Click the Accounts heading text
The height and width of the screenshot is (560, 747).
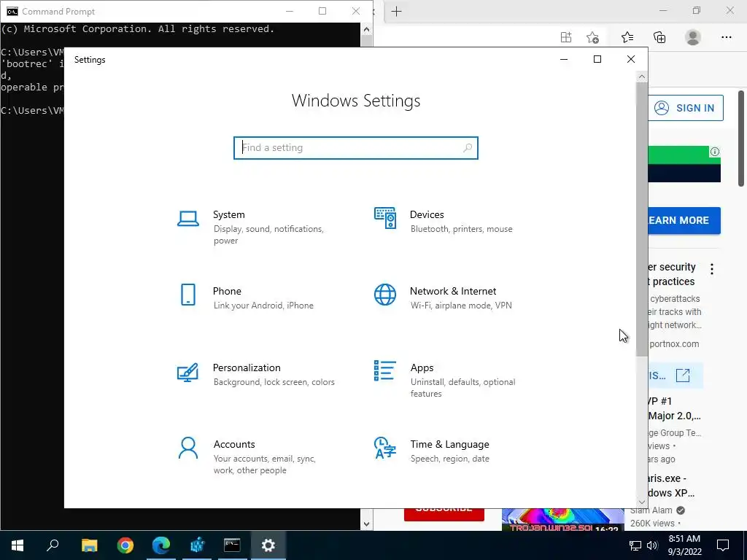pos(234,444)
